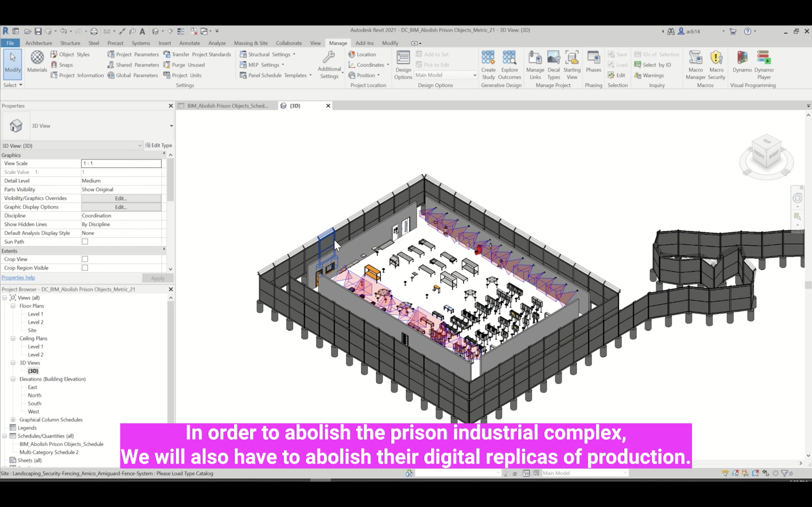Check the Crop Region Visible box

tap(85, 268)
